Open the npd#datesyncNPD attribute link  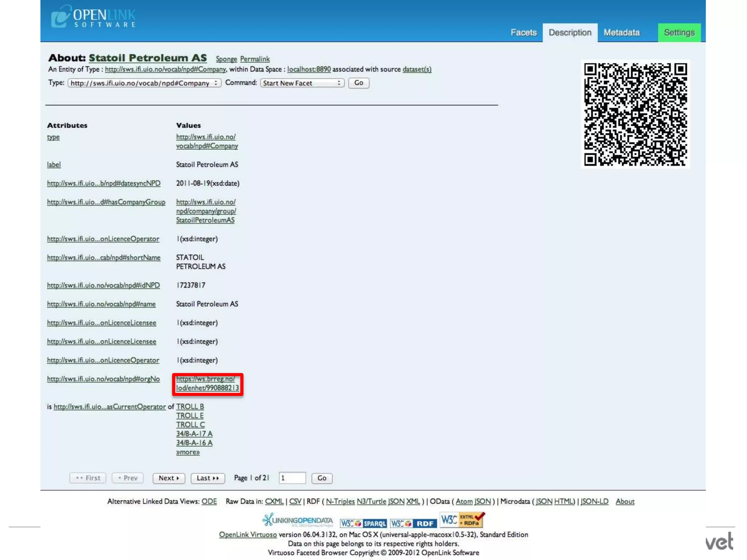pos(104,183)
